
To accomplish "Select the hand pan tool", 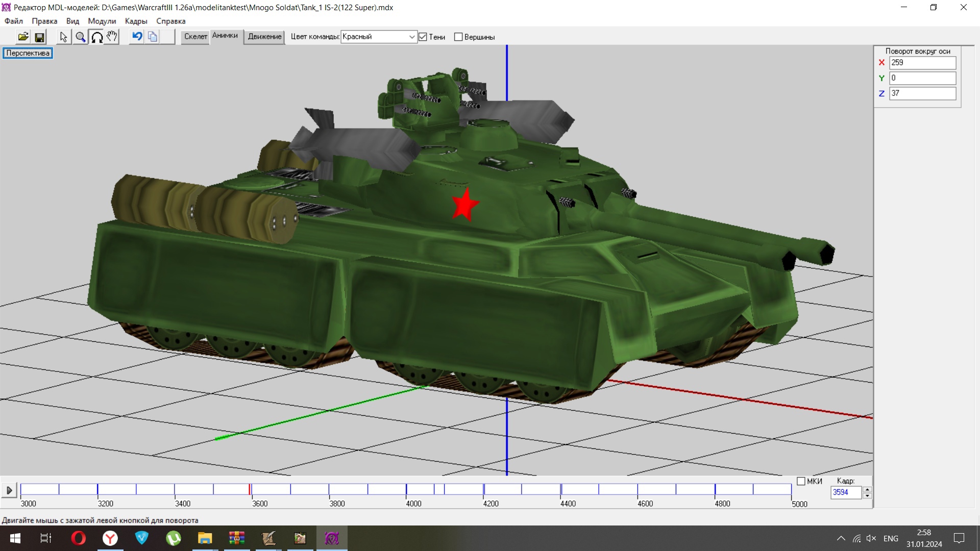I will 112,37.
